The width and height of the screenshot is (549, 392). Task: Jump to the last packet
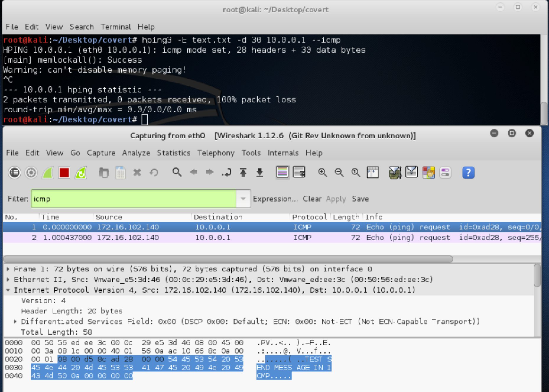point(260,172)
